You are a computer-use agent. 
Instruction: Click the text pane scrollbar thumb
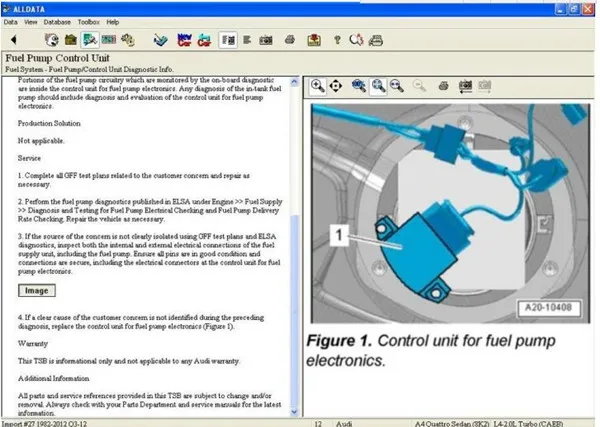294,310
